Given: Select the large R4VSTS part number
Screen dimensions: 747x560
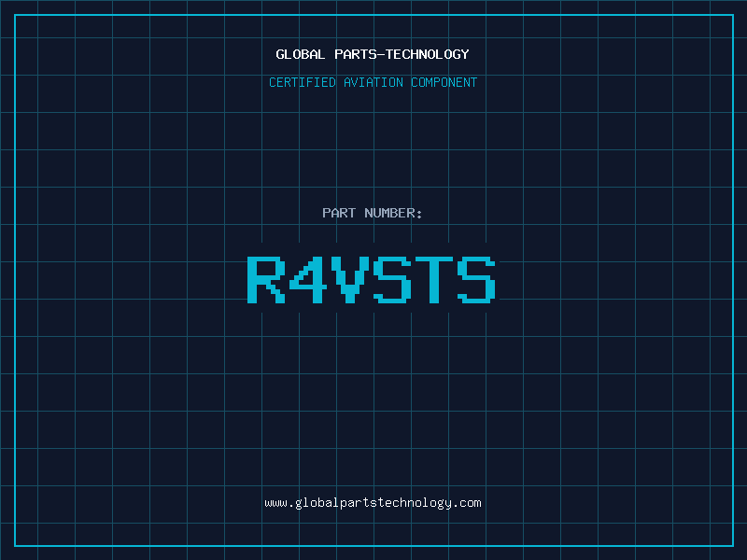Looking at the screenshot, I should (x=371, y=279).
